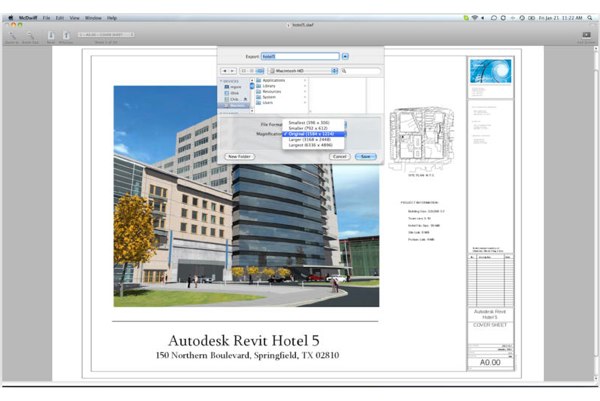Click the Previous sheet toolbar icon
This screenshot has width=600, height=401.
point(66,36)
